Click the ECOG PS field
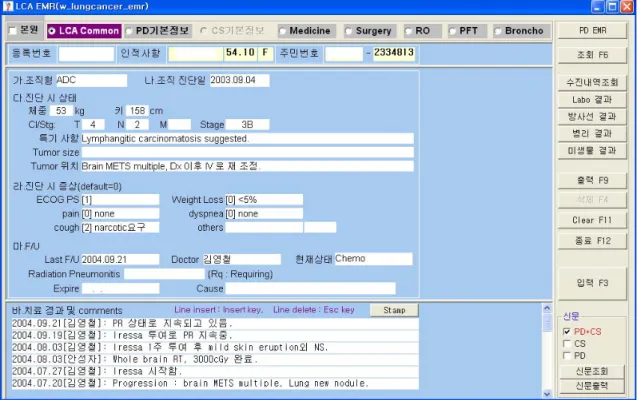The height and width of the screenshot is (400, 639). [x=120, y=200]
